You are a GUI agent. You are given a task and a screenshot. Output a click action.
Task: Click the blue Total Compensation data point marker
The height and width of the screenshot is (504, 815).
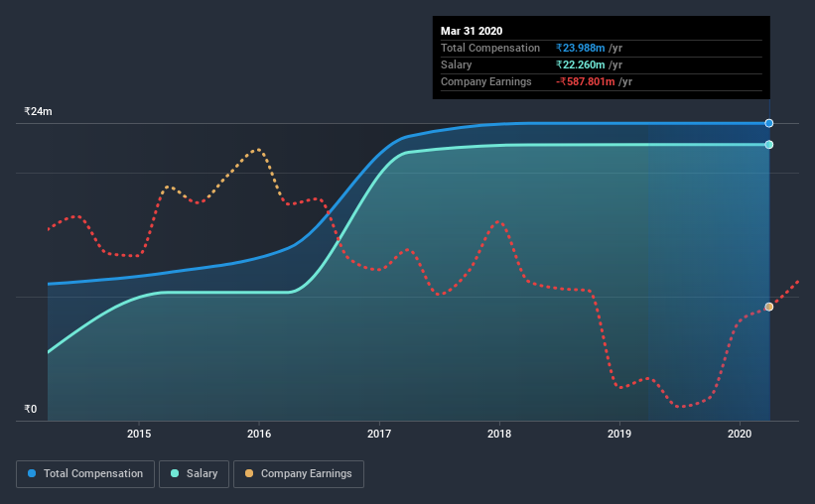768,123
